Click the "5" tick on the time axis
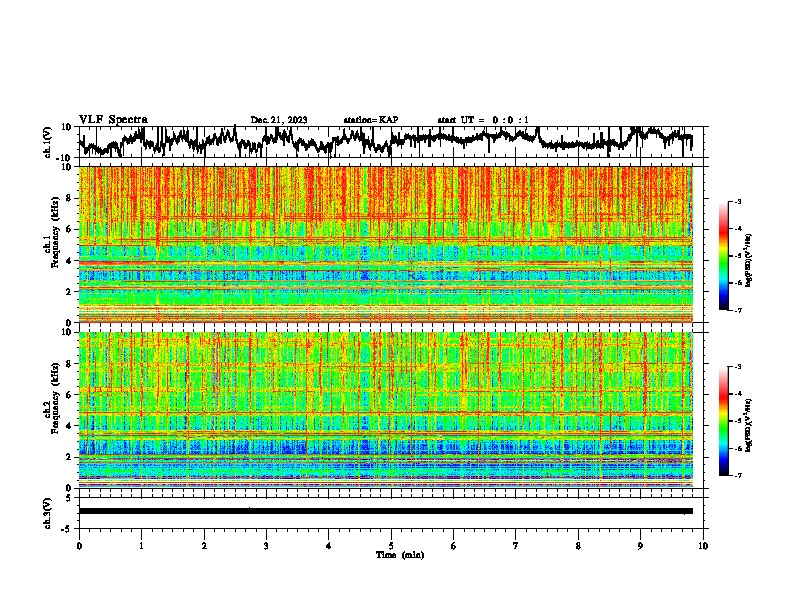Image resolution: width=792 pixels, height=612 pixels. [x=391, y=546]
